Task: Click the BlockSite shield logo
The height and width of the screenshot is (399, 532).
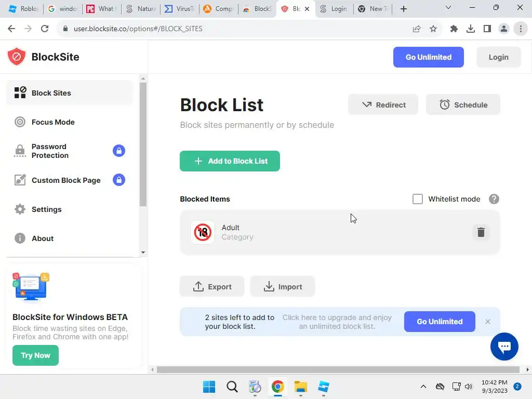Action: coord(17,57)
